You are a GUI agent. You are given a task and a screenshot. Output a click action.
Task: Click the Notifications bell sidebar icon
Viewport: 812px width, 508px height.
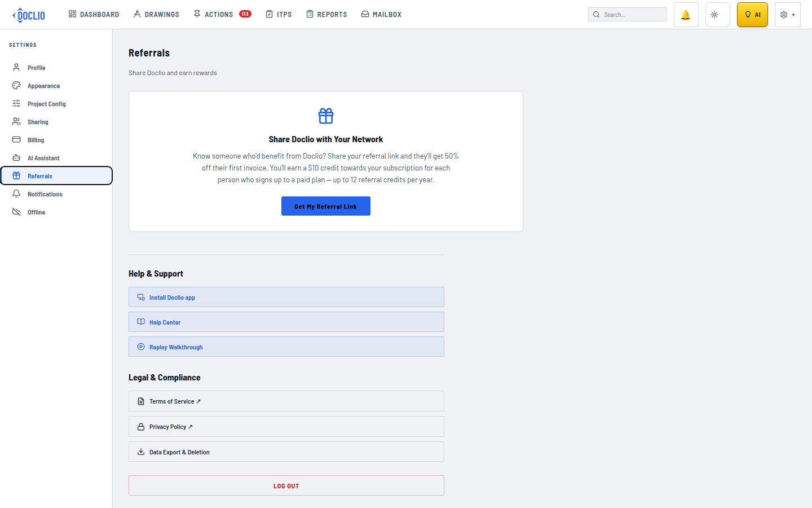click(16, 194)
